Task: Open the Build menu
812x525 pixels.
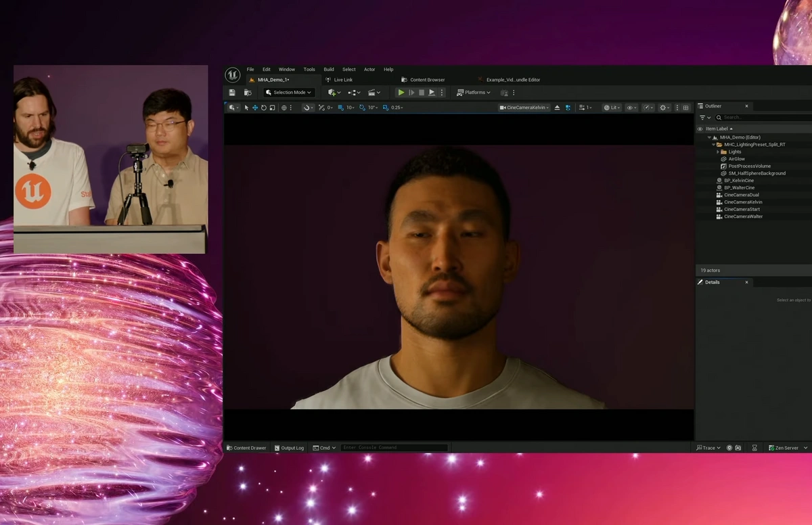Action: 328,69
